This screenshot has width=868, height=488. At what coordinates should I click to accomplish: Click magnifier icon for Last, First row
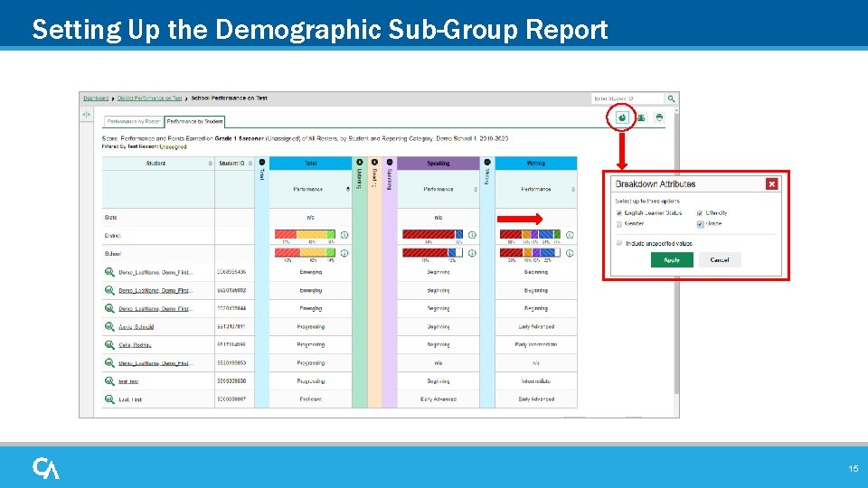(x=109, y=399)
